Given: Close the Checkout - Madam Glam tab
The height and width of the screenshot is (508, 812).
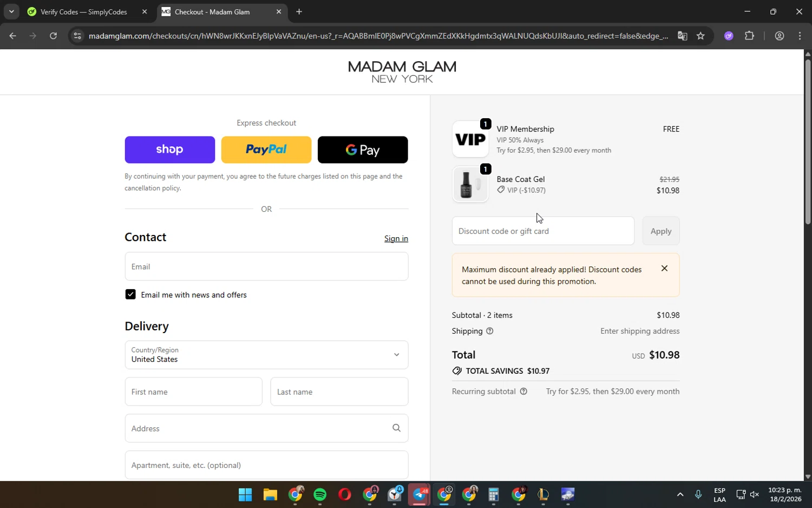Looking at the screenshot, I should pos(279,11).
